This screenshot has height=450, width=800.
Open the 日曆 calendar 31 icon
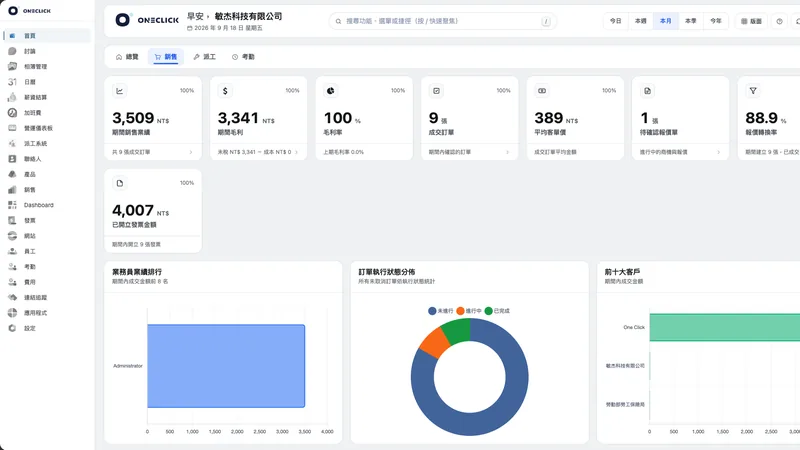click(x=12, y=82)
